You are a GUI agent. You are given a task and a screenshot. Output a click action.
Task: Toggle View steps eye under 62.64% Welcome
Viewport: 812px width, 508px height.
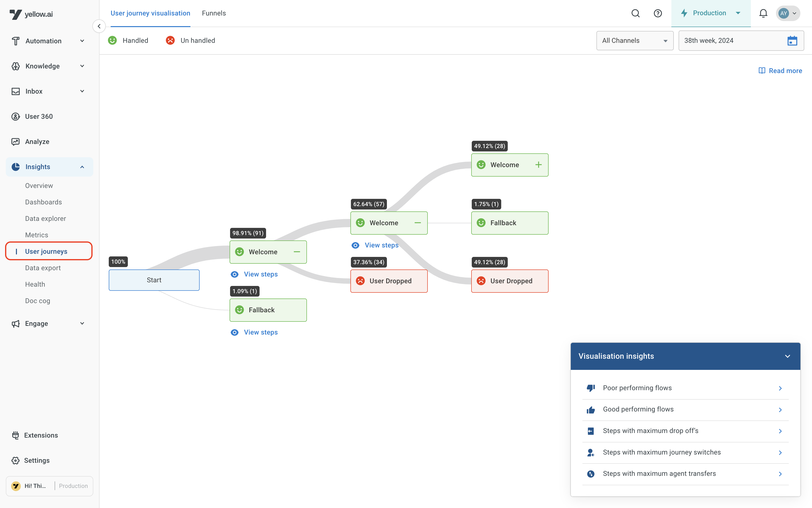pos(355,245)
